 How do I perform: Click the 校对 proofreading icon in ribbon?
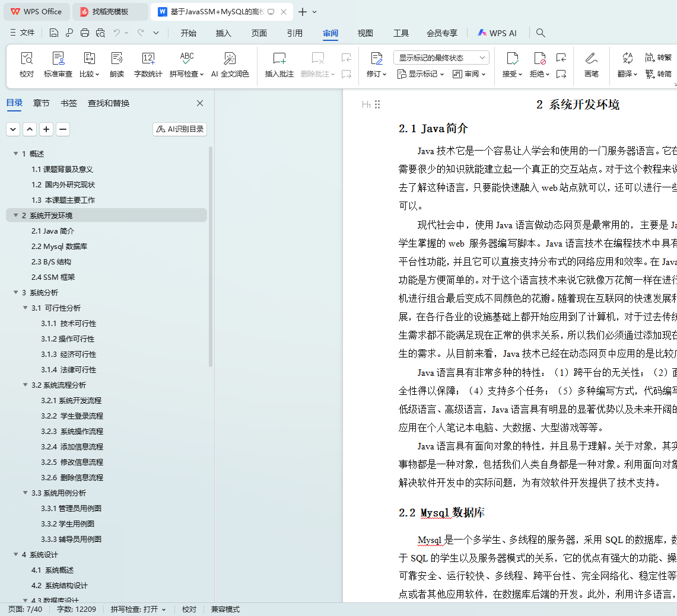(27, 64)
